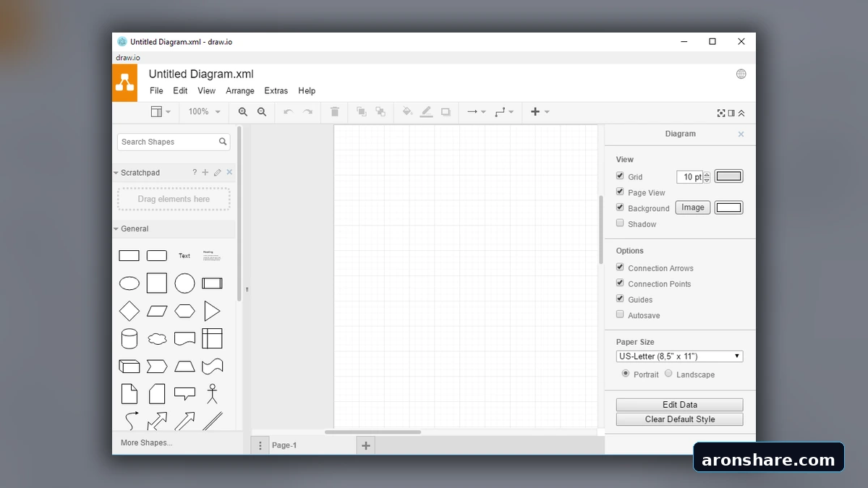Click More Shapes... at bottom of sidebar
Image resolution: width=868 pixels, height=488 pixels.
point(147,442)
